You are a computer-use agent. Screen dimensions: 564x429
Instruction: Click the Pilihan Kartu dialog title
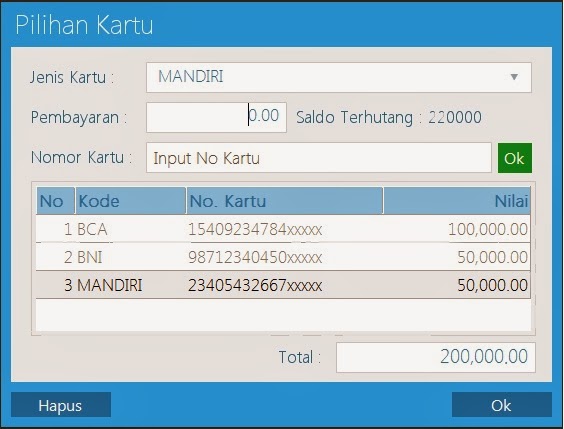point(85,25)
